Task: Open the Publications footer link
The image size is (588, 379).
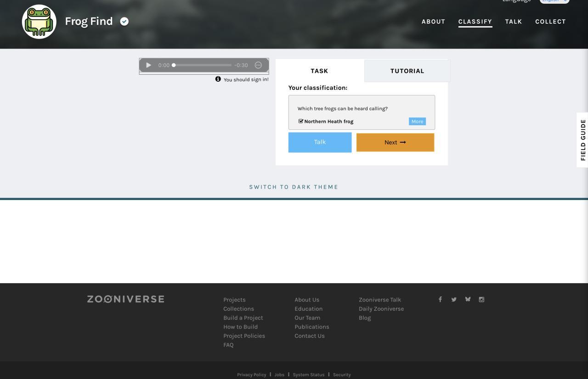Action: pyautogui.click(x=312, y=327)
